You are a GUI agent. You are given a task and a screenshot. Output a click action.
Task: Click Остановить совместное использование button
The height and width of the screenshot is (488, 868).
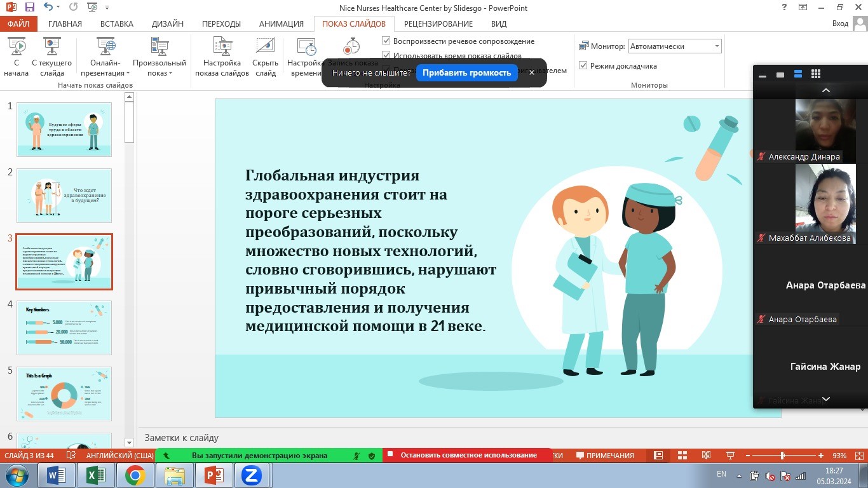[x=469, y=455]
